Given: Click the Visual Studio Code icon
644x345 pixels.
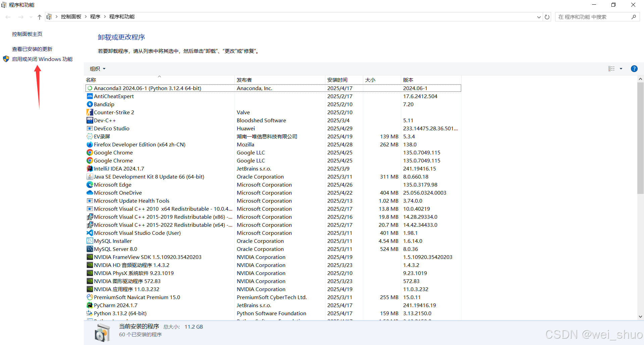Looking at the screenshot, I should point(90,233).
